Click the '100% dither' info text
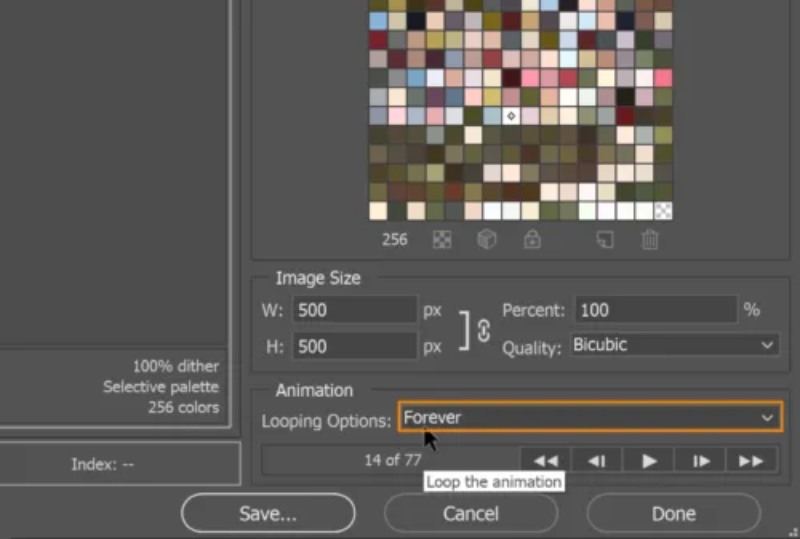The image size is (800, 539). 176,366
